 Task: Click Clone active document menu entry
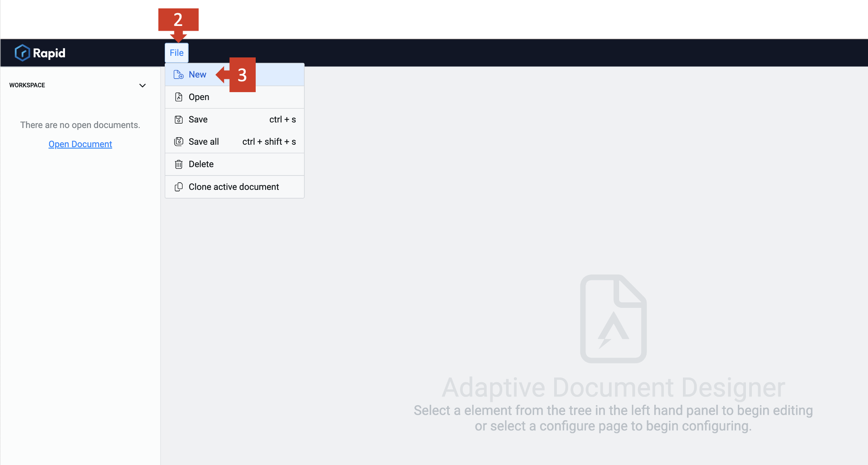(234, 187)
